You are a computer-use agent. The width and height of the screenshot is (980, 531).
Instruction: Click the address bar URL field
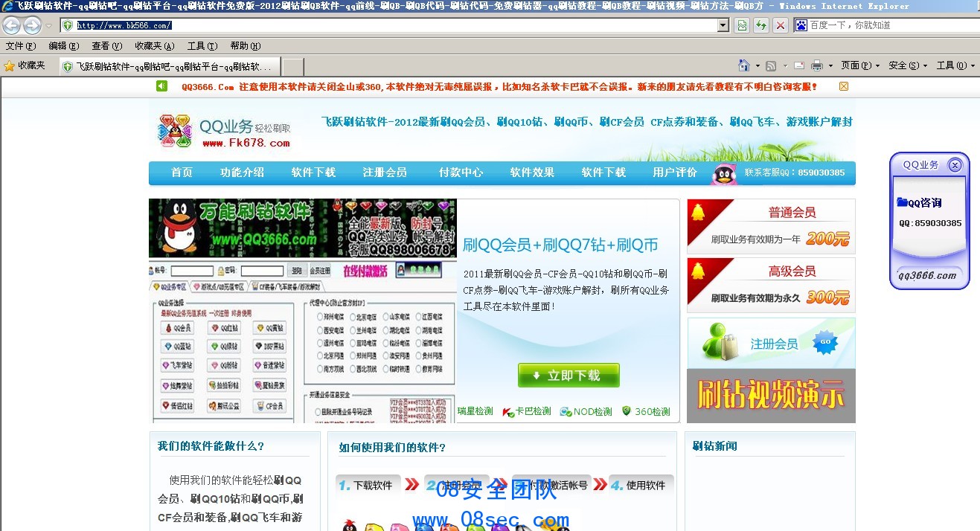pos(394,25)
